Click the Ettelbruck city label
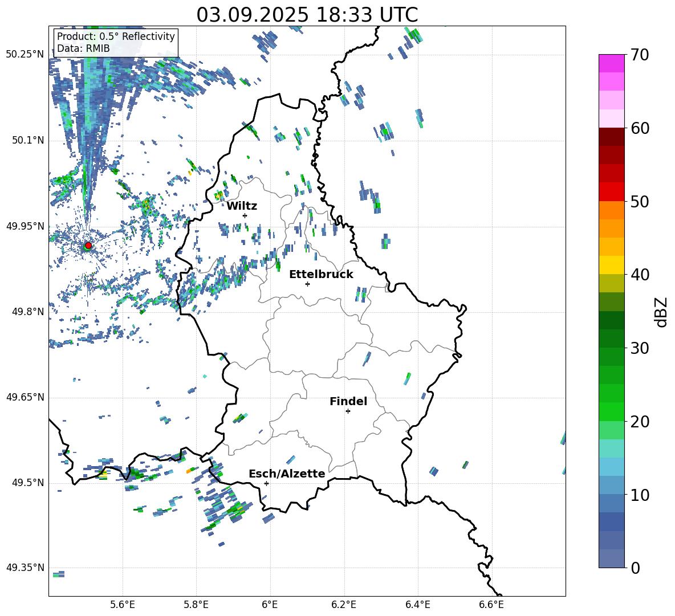The width and height of the screenshot is (675, 616). [x=321, y=275]
